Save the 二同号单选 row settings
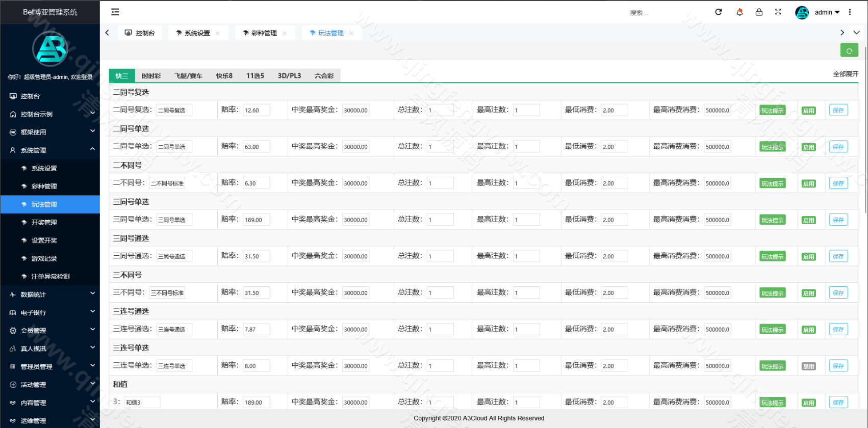Viewport: 868px width, 428px height. (838, 147)
